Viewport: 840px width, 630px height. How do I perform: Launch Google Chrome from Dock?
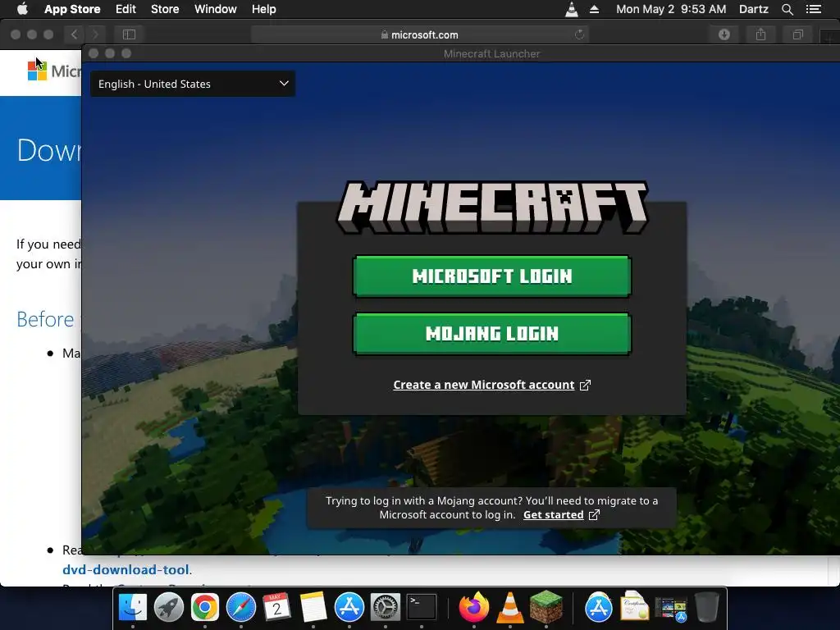tap(204, 608)
